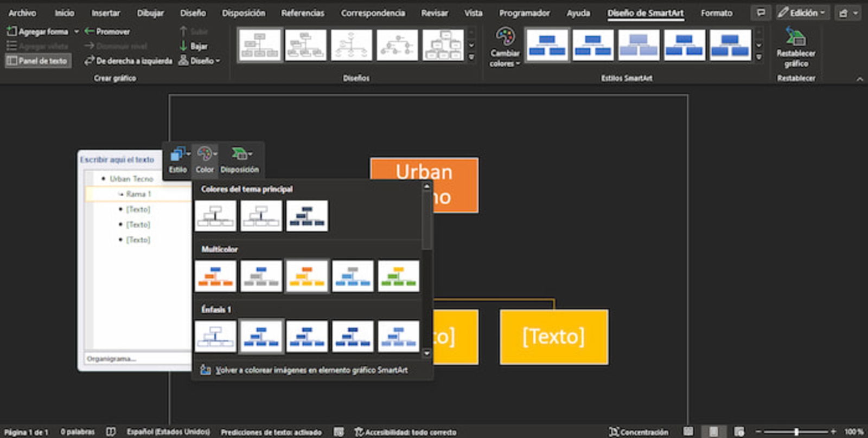Click Accesibilidad: todo correcto status
This screenshot has width=868, height=438.
pos(405,432)
